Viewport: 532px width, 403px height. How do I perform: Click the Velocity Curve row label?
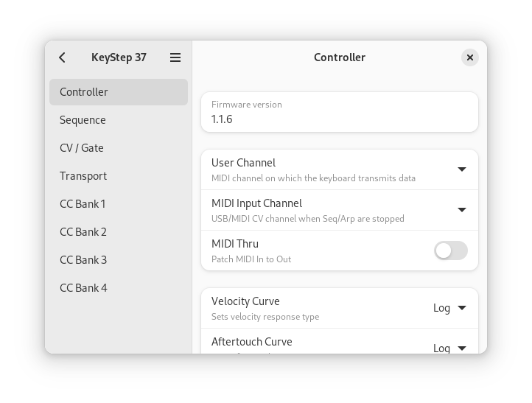pyautogui.click(x=245, y=301)
